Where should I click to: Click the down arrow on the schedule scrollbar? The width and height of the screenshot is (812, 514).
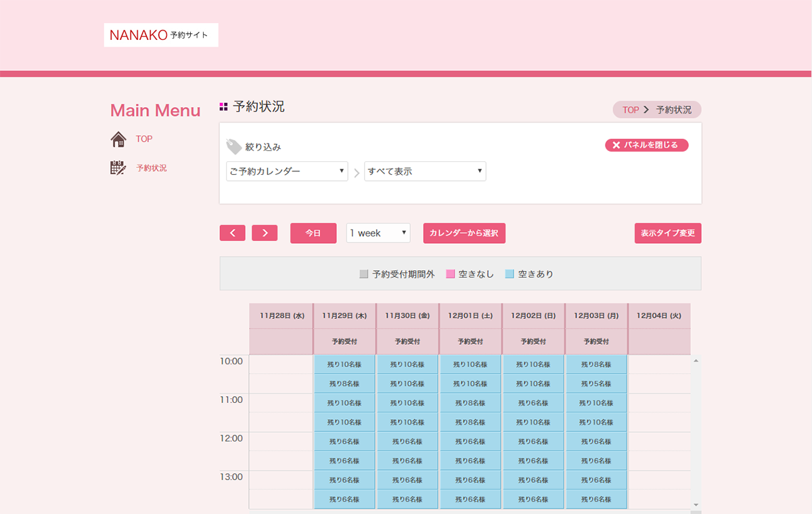click(696, 505)
